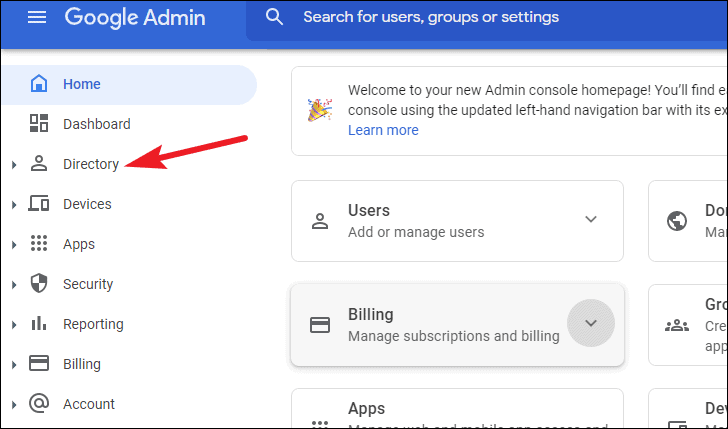Click the Account at-sign icon
The width and height of the screenshot is (728, 429).
[x=39, y=403]
